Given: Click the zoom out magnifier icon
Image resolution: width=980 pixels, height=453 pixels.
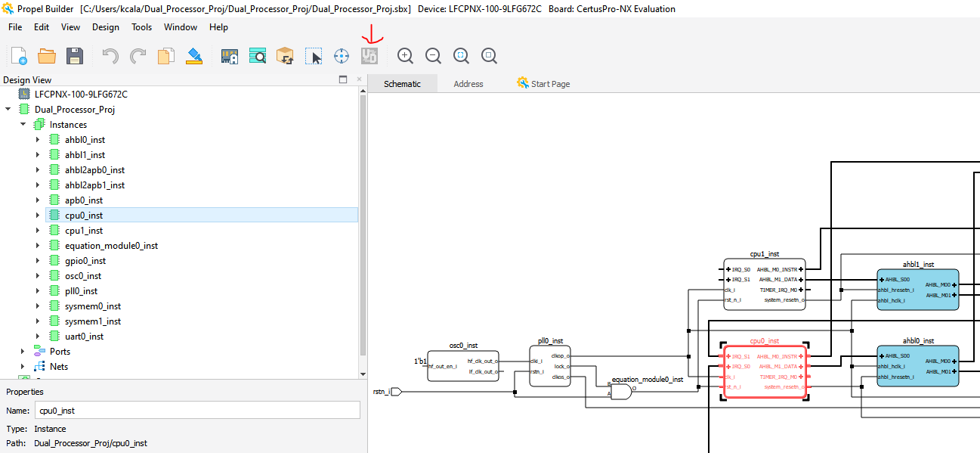Looking at the screenshot, I should 433,55.
